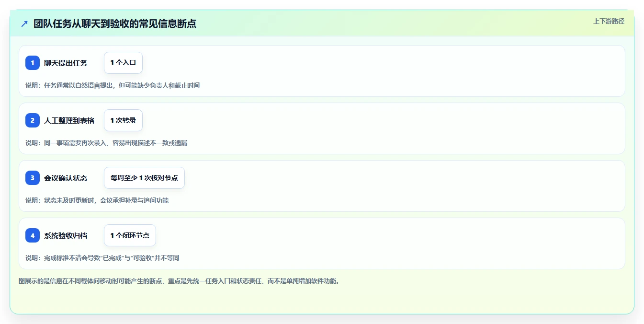This screenshot has width=644, height=324.
Task: Click the note about '描述不一致或遗漏'
Action: (106, 143)
